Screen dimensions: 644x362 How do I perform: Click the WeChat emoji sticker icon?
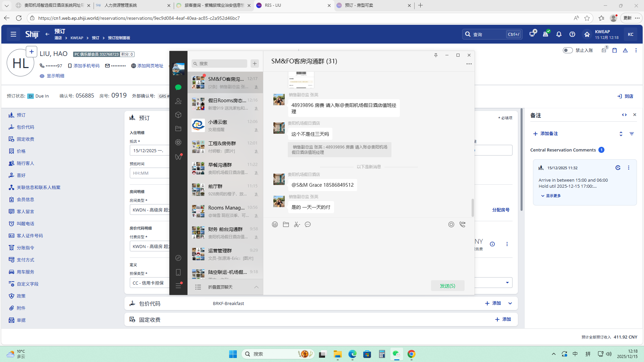click(275, 225)
